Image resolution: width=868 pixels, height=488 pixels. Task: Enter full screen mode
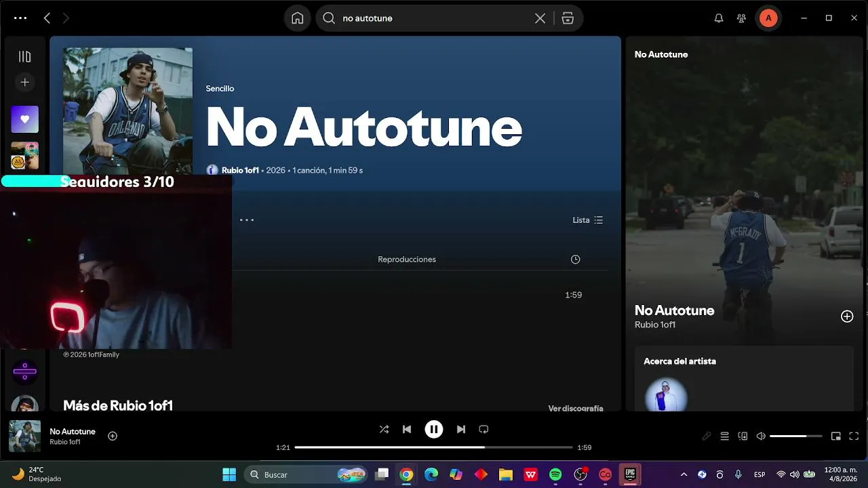tap(854, 436)
